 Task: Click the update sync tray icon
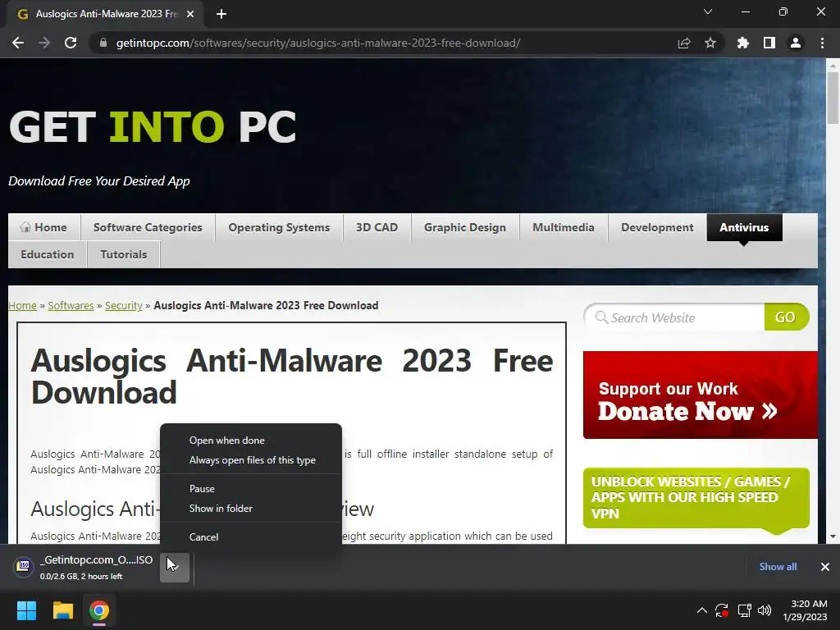click(x=722, y=610)
